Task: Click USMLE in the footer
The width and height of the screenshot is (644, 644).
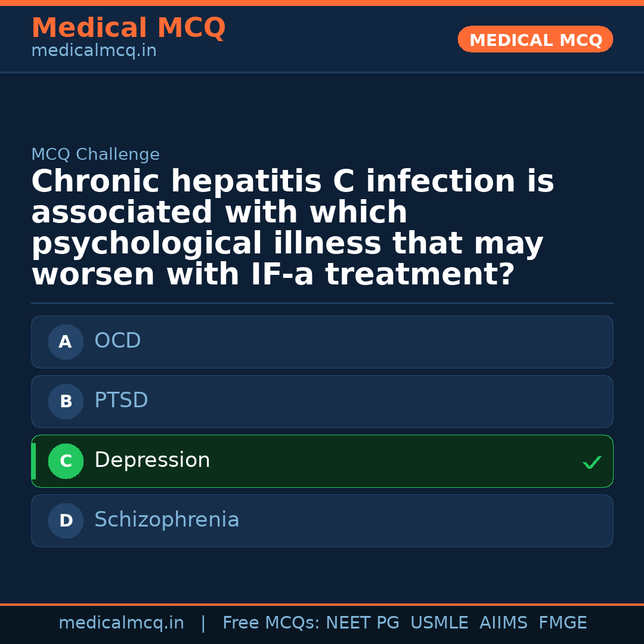Action: tap(439, 623)
